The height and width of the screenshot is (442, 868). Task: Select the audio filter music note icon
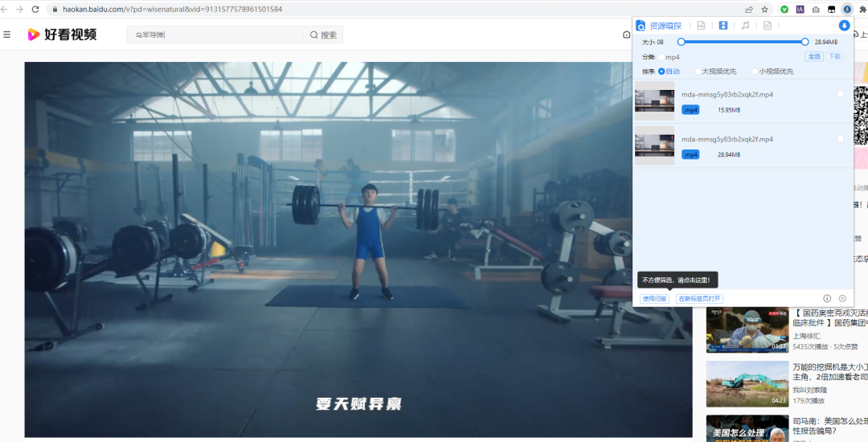coord(745,26)
